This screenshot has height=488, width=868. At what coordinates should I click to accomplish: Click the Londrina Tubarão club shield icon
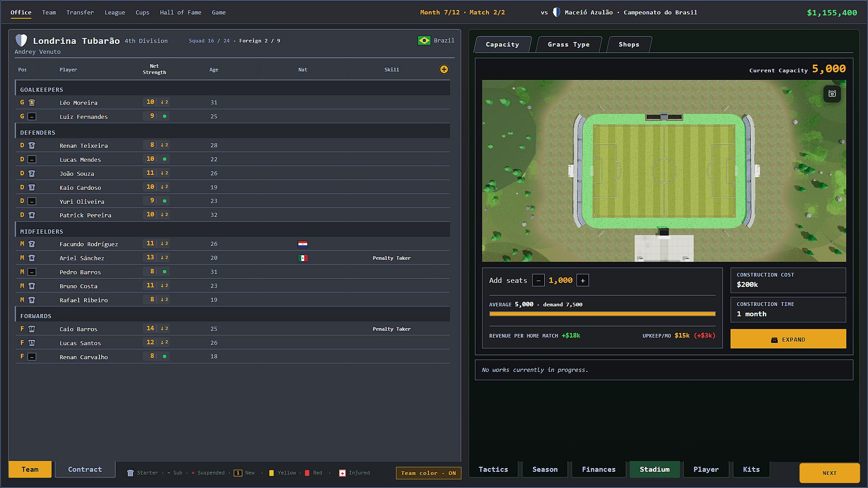21,40
